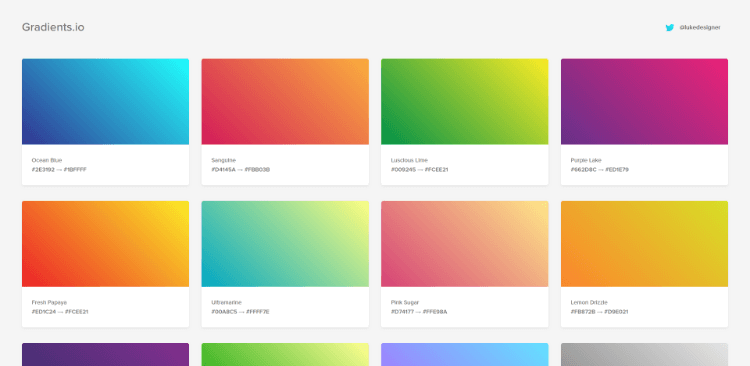Select the Ocean Blue gradient swatch
Viewport: 750px width, 366px height.
[105, 101]
